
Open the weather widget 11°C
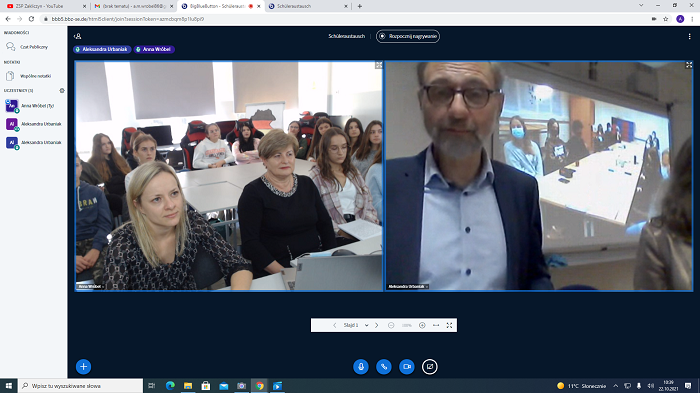(x=581, y=386)
